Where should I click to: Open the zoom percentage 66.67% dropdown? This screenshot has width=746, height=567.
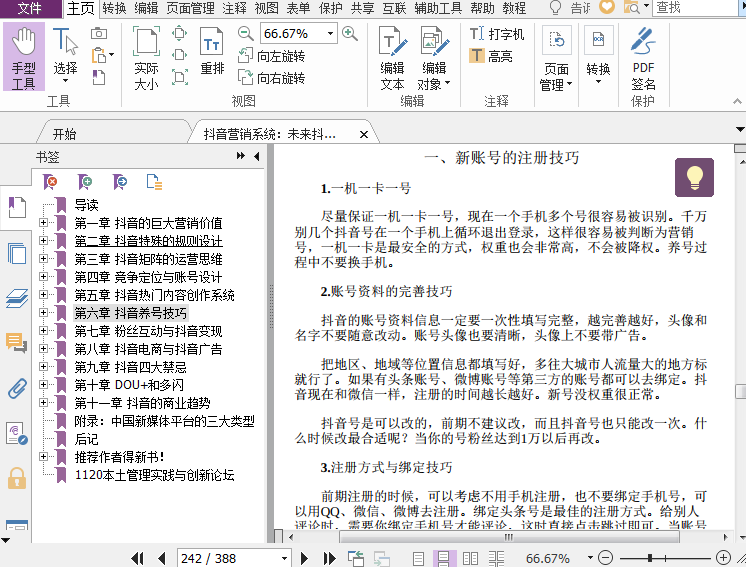click(330, 34)
